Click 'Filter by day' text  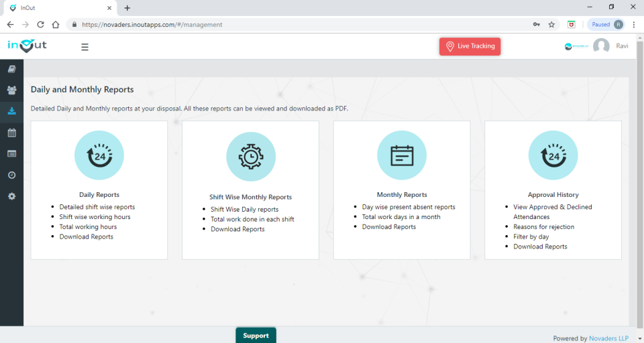tap(531, 236)
